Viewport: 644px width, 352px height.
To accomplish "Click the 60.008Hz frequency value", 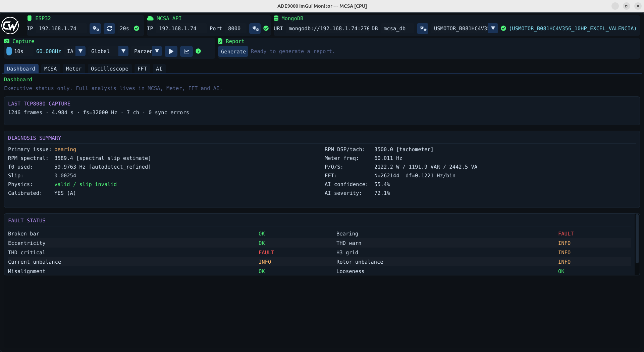I will [x=49, y=51].
